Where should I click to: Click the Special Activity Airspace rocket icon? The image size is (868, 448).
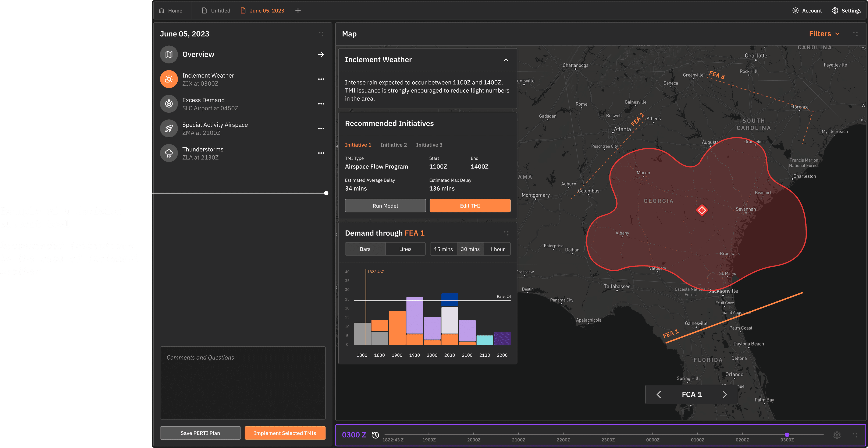coord(169,128)
